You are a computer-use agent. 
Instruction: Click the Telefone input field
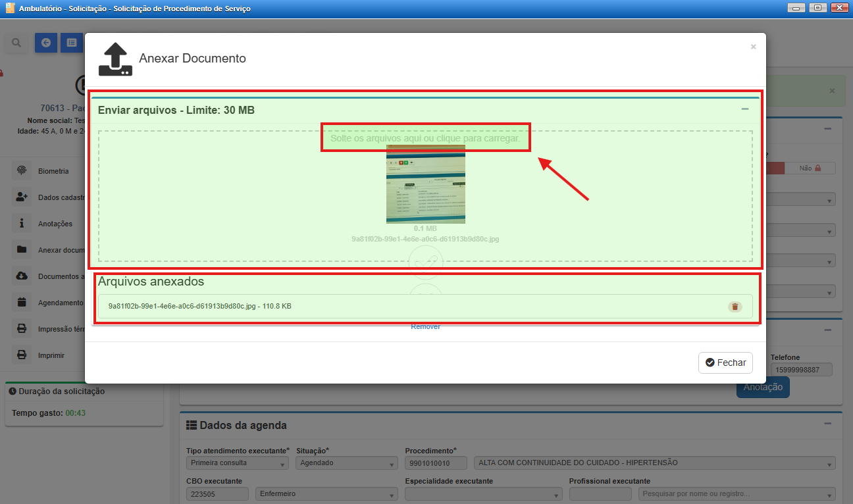(x=801, y=370)
